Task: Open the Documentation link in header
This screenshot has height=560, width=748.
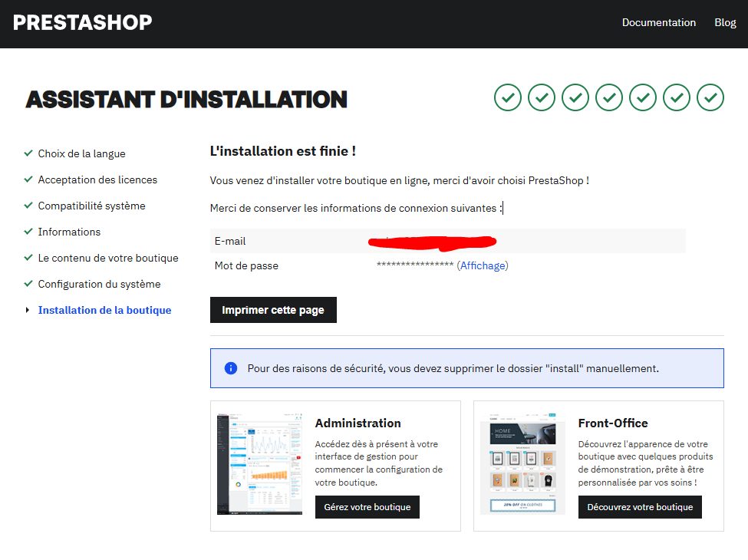Action: [x=658, y=22]
